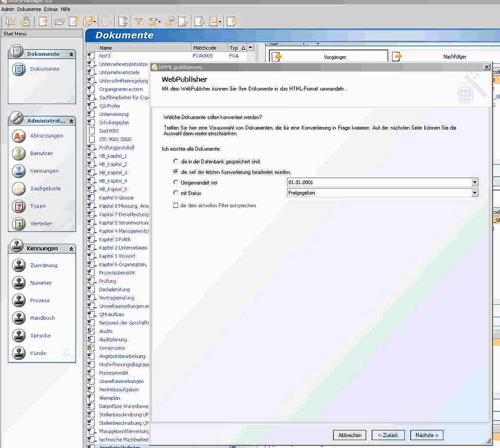The width and height of the screenshot is (500, 448).
Task: Select the 'Prozessmodel' document row
Action: (x=113, y=373)
